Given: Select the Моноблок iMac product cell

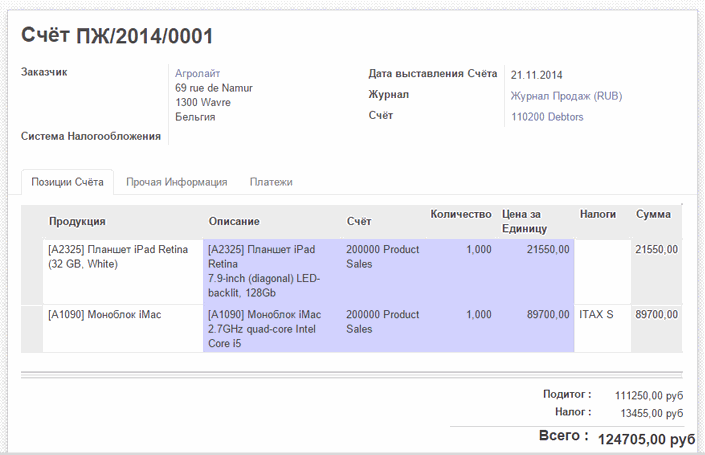Looking at the screenshot, I should [x=123, y=329].
